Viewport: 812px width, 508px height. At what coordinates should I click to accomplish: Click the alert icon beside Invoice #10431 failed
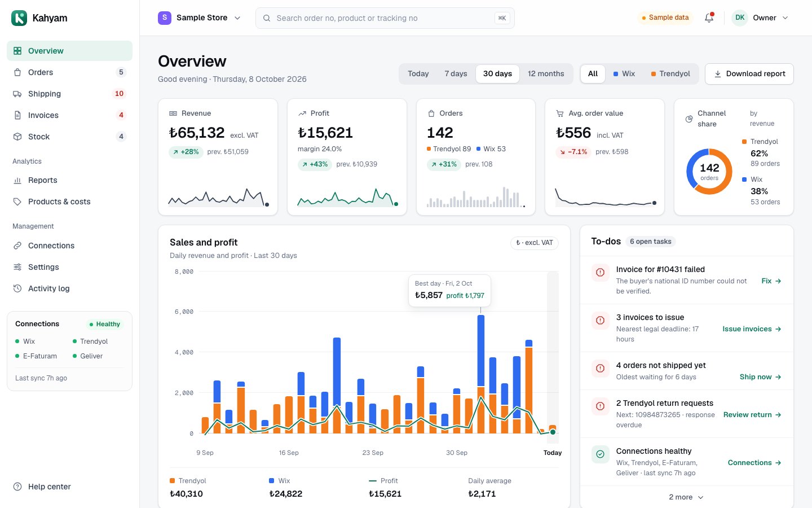pos(600,273)
